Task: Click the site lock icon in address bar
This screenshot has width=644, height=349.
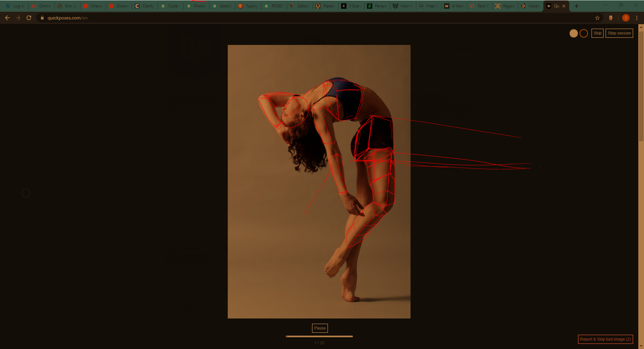Action: [42, 18]
